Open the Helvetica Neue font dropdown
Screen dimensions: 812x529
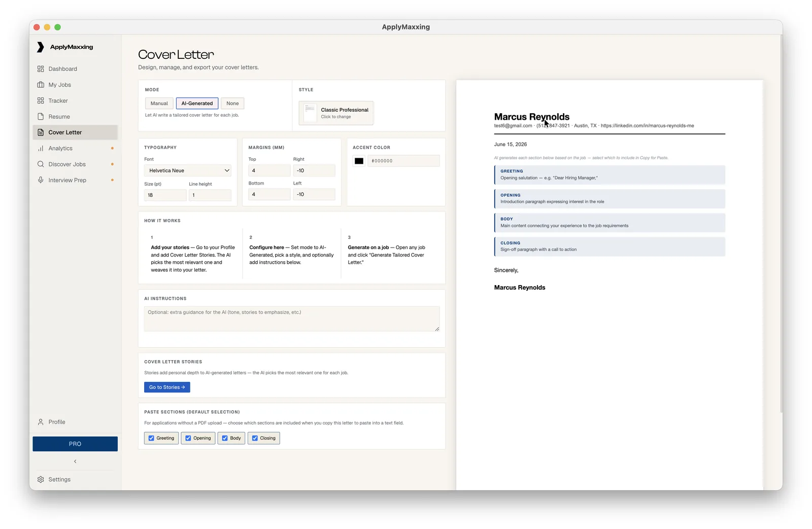(188, 171)
